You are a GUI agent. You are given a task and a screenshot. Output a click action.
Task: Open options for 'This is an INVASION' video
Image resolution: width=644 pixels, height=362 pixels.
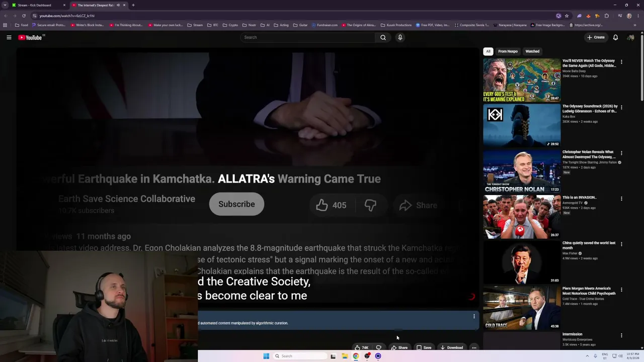[x=621, y=199]
